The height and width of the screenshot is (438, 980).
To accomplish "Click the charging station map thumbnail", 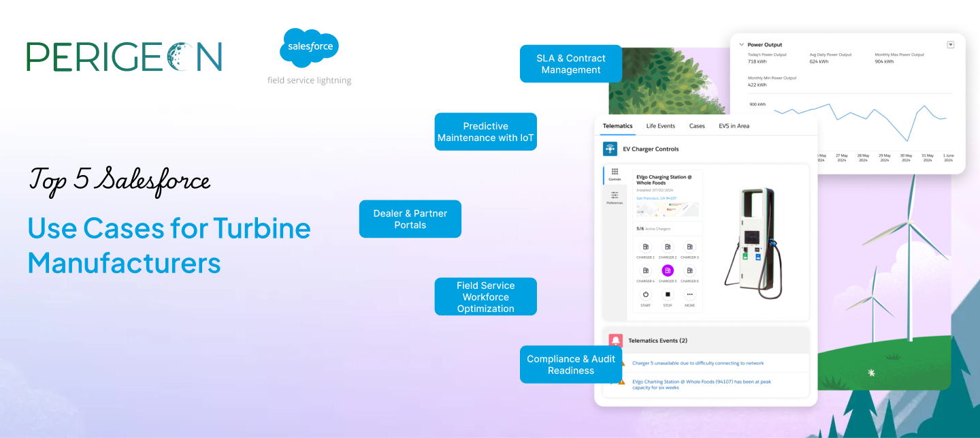I will pos(667,209).
